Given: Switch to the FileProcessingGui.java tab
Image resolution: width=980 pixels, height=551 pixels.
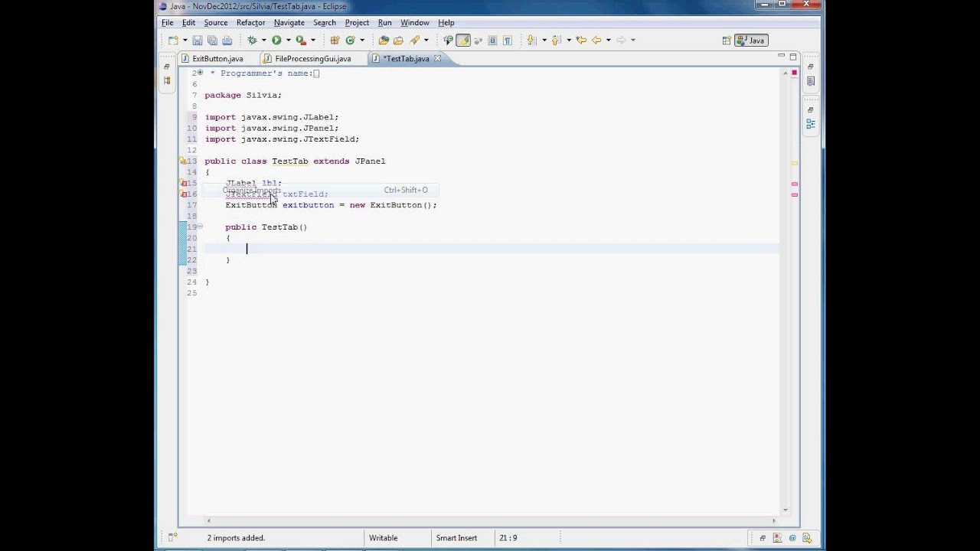Looking at the screenshot, I should 312,59.
